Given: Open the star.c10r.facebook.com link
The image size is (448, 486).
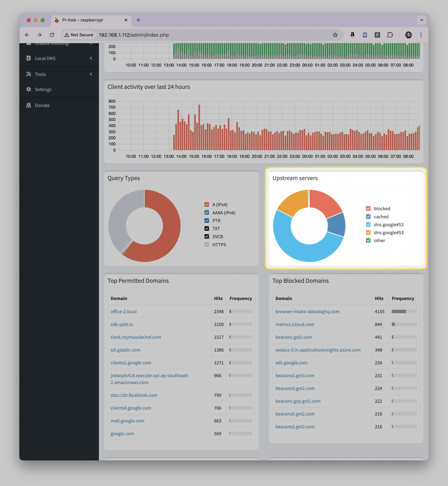Looking at the screenshot, I should coord(134,395).
